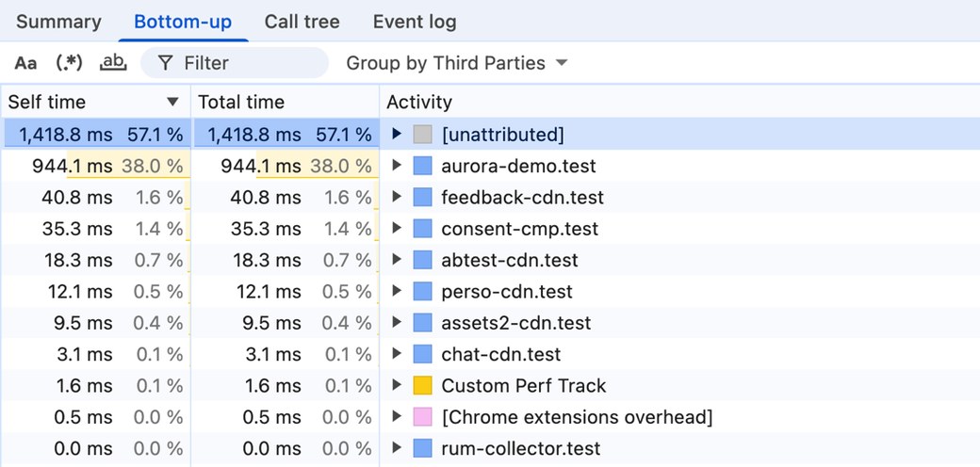Click the Activity column header
The image size is (980, 467).
[679, 102]
